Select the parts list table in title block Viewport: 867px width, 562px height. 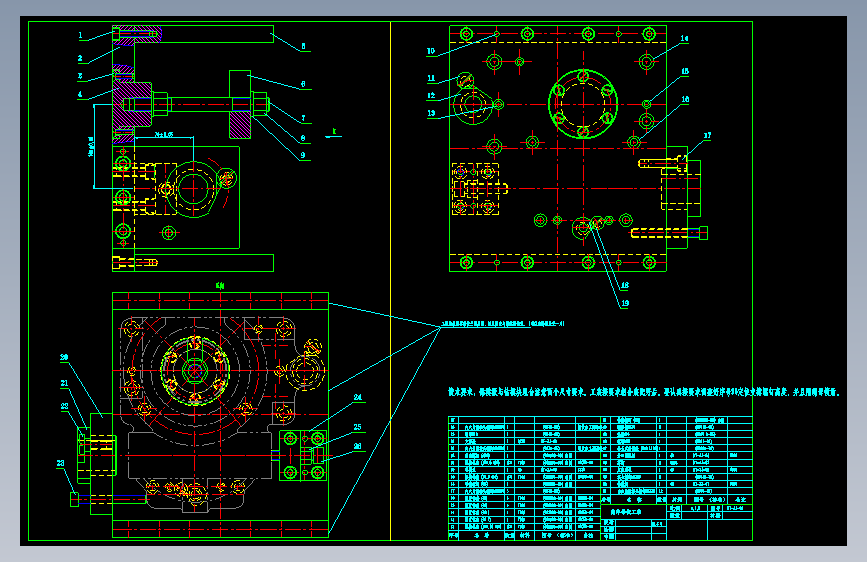(600, 478)
